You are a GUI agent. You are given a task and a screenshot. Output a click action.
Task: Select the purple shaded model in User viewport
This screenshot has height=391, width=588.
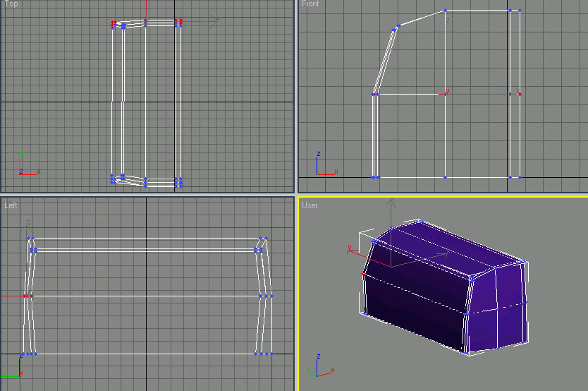click(444, 287)
